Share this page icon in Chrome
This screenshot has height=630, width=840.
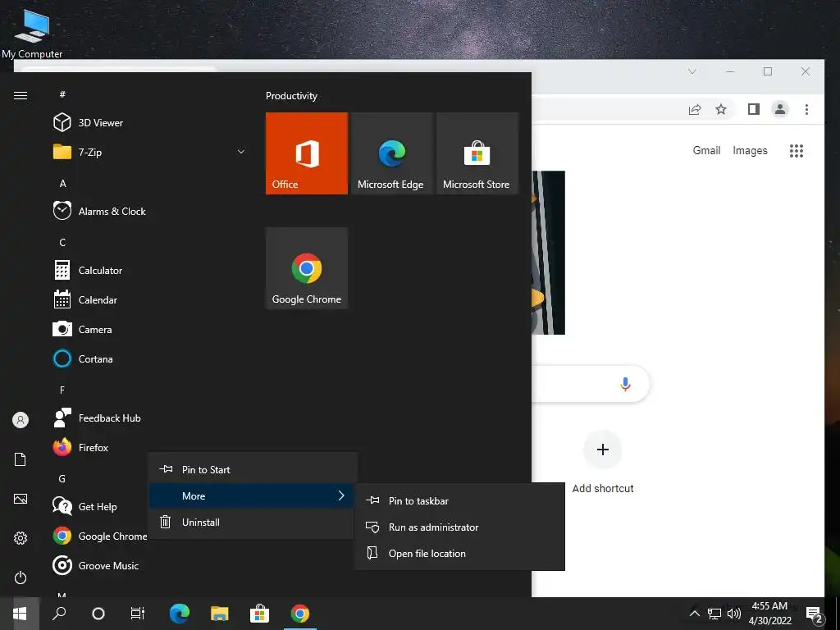coord(695,109)
